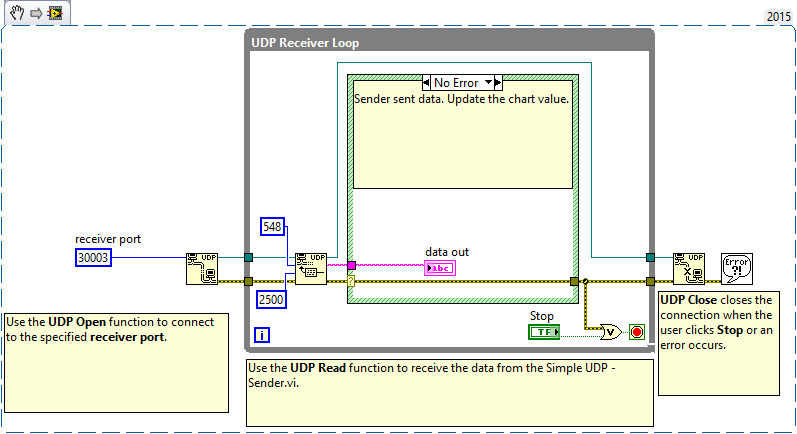Click the hand scroll tool icon

pyautogui.click(x=17, y=12)
